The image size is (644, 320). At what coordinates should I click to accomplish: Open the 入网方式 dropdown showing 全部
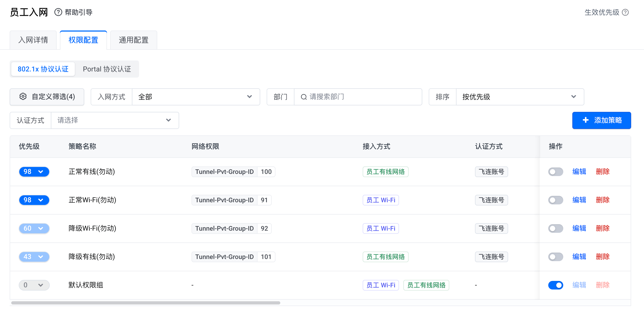pyautogui.click(x=196, y=97)
